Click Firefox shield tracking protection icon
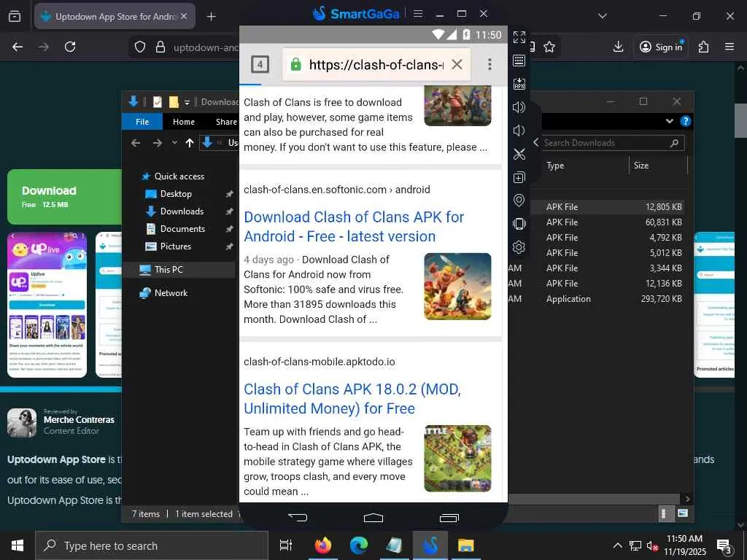The width and height of the screenshot is (747, 560). pyautogui.click(x=139, y=47)
